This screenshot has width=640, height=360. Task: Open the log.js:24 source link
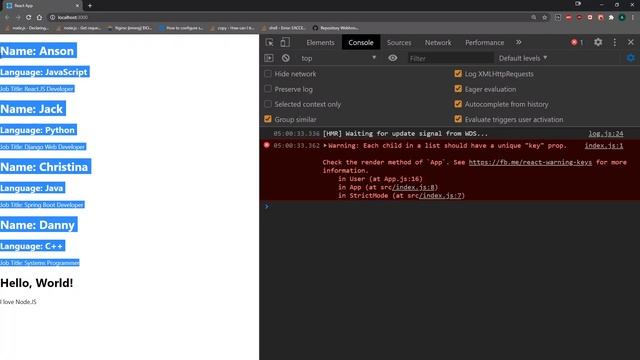click(606, 133)
